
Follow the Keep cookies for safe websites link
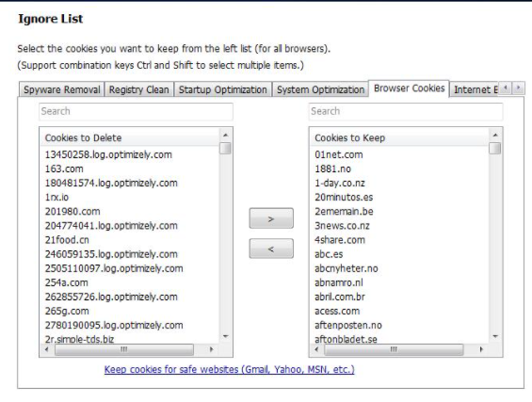230,369
